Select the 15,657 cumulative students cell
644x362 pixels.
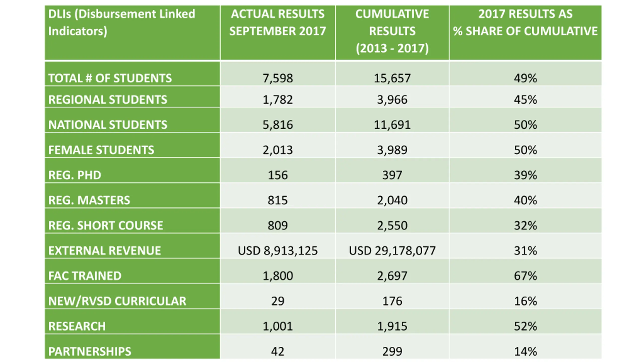(392, 74)
